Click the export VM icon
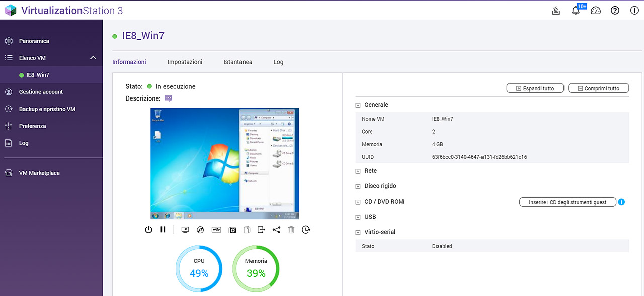The height and width of the screenshot is (296, 644). (261, 230)
